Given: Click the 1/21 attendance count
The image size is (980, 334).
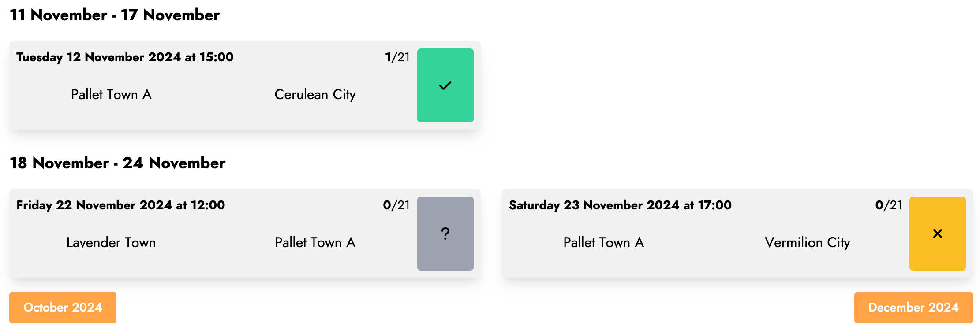Looking at the screenshot, I should point(397,57).
